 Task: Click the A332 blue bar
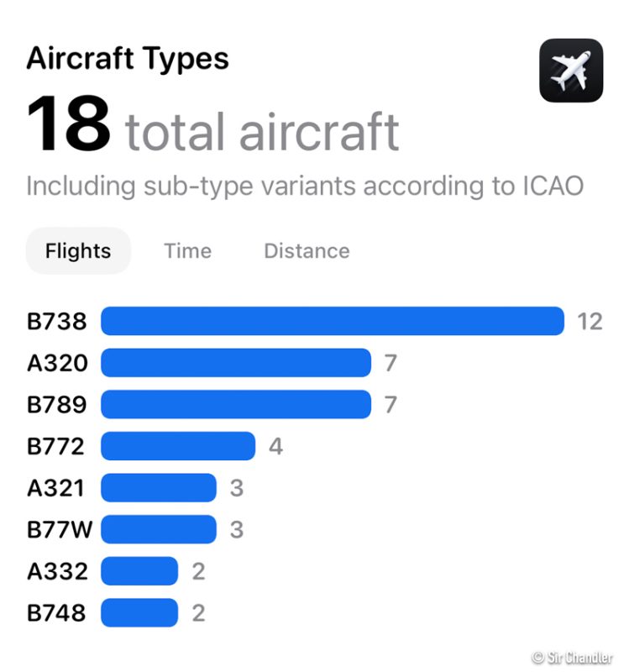tap(139, 571)
